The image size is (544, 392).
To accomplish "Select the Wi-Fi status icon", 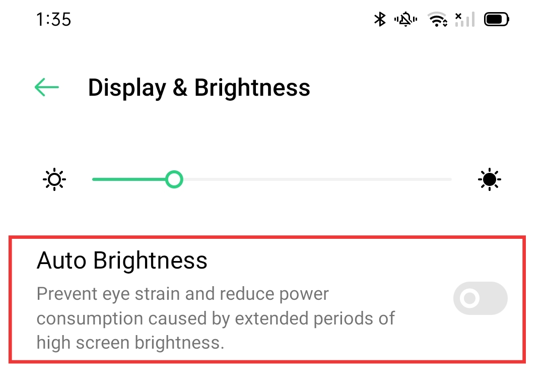I will point(438,19).
